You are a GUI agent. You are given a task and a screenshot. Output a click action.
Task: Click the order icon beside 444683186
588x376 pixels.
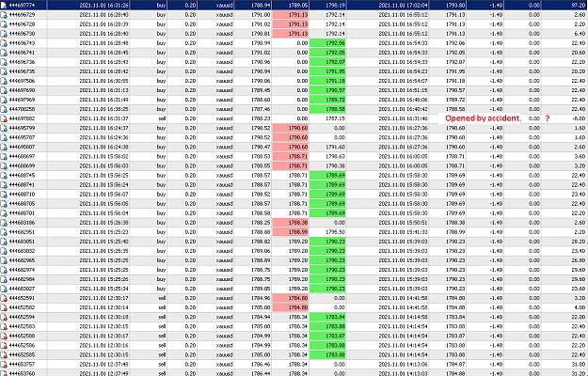coord(4,223)
